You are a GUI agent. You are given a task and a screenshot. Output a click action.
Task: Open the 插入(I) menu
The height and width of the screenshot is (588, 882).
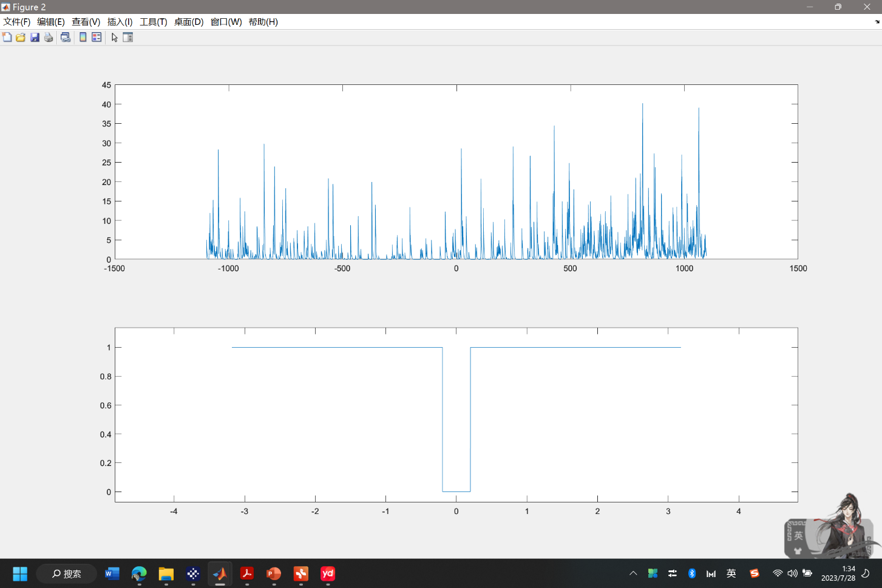coord(120,22)
